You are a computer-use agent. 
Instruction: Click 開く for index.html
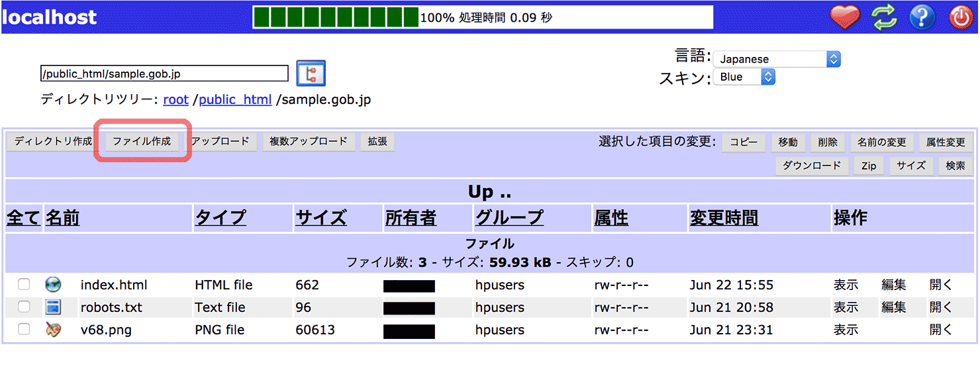coord(941,285)
